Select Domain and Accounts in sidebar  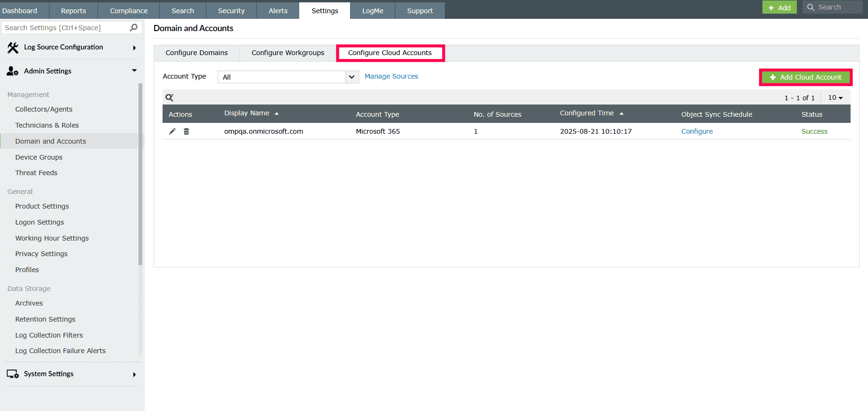50,141
